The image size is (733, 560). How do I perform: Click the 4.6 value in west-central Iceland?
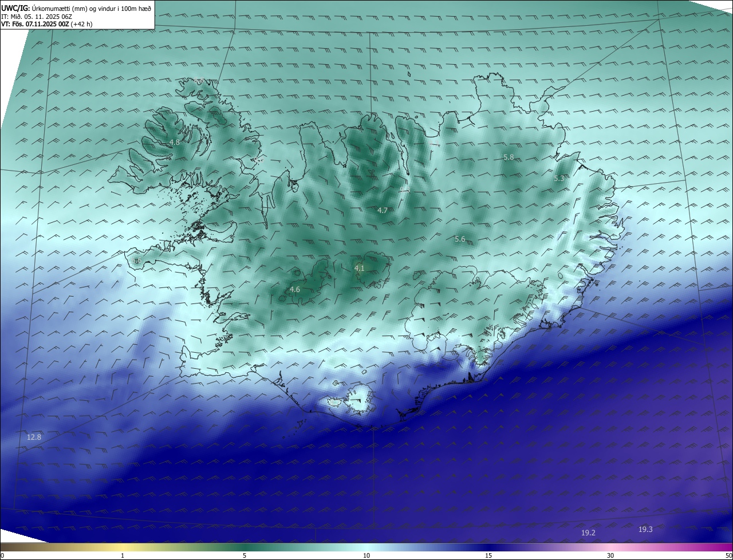coord(295,290)
